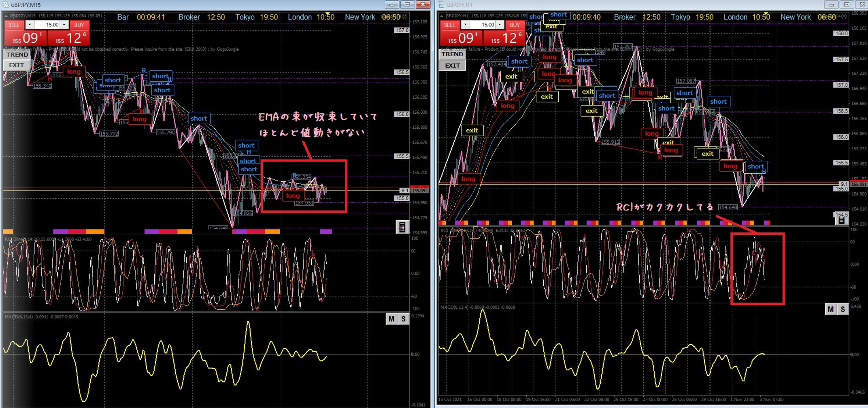Select the 155.912 price label in H1 chart
Screen dimensions: 868x408
click(610, 142)
